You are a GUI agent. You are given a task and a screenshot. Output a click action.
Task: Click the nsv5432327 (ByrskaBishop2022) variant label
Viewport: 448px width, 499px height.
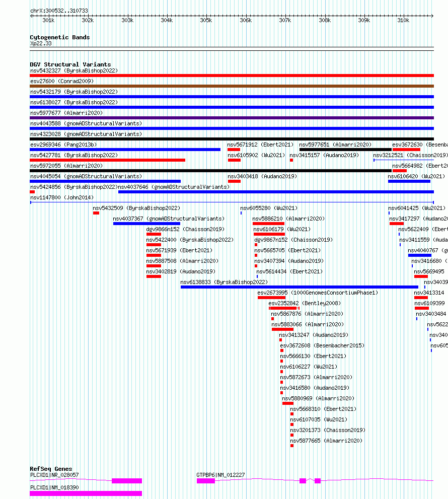[x=74, y=70]
